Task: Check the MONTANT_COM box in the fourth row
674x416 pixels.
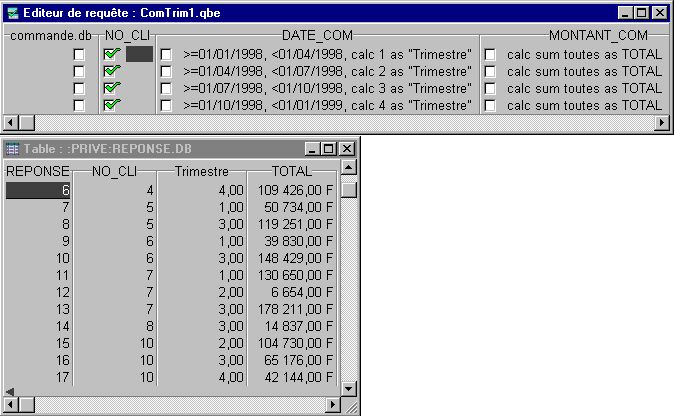Action: pos(490,105)
